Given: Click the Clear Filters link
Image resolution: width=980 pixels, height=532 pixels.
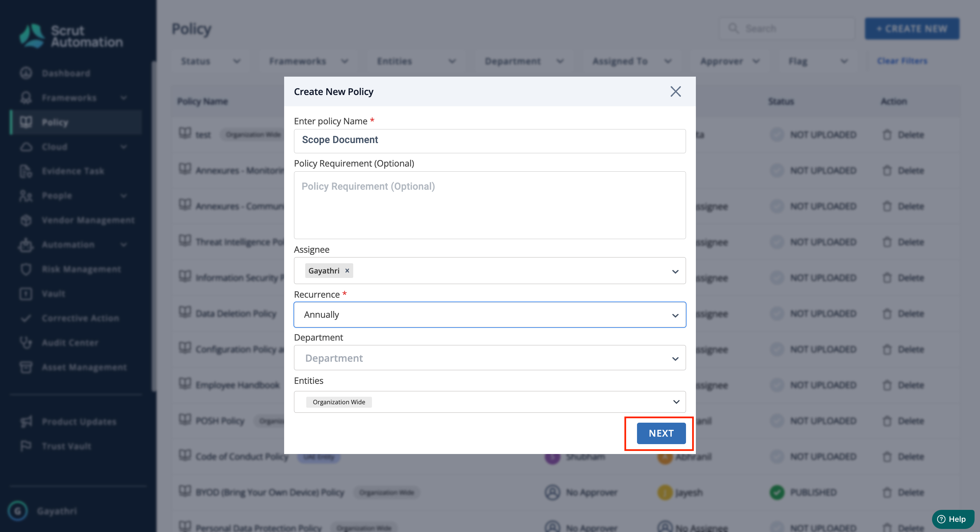Looking at the screenshot, I should click(902, 61).
